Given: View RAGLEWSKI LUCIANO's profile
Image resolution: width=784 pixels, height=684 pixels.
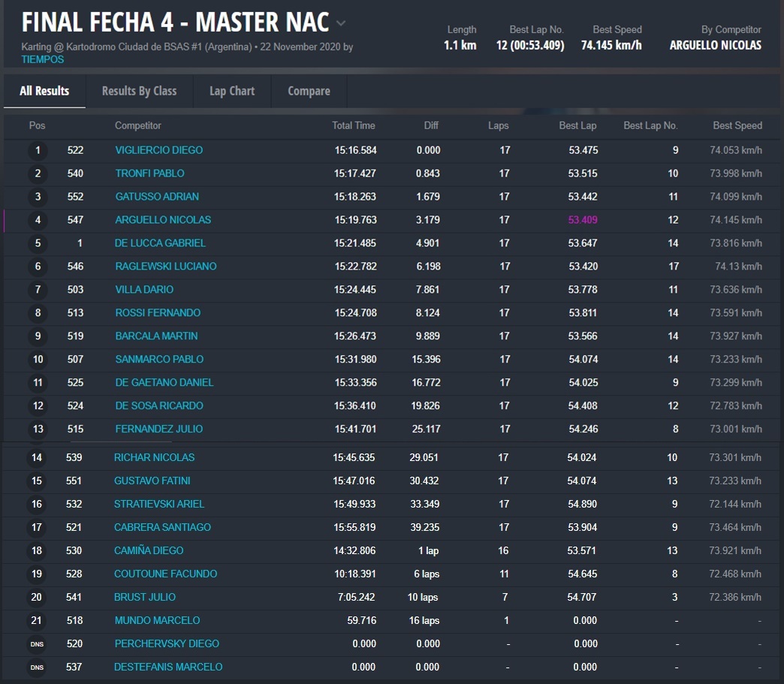Looking at the screenshot, I should coord(165,267).
